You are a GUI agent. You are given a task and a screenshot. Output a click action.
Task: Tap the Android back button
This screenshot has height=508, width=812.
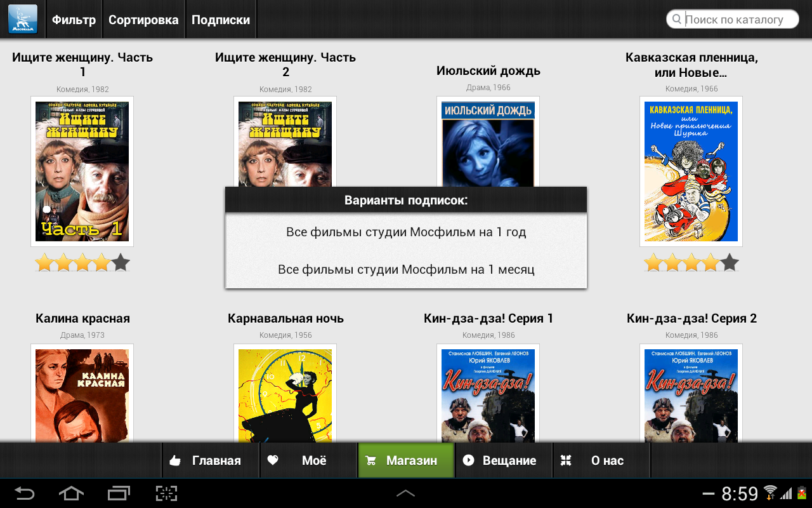[x=24, y=493]
